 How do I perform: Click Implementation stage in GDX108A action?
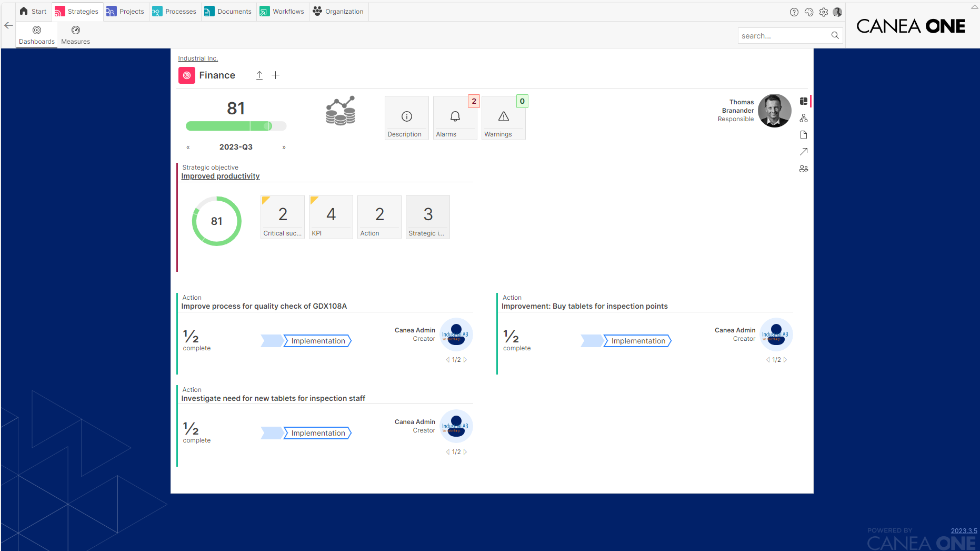318,341
